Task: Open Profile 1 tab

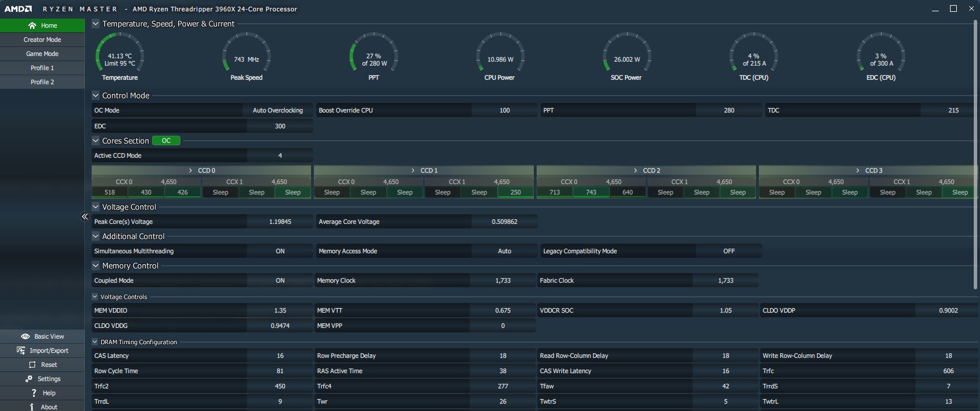Action: 42,68
